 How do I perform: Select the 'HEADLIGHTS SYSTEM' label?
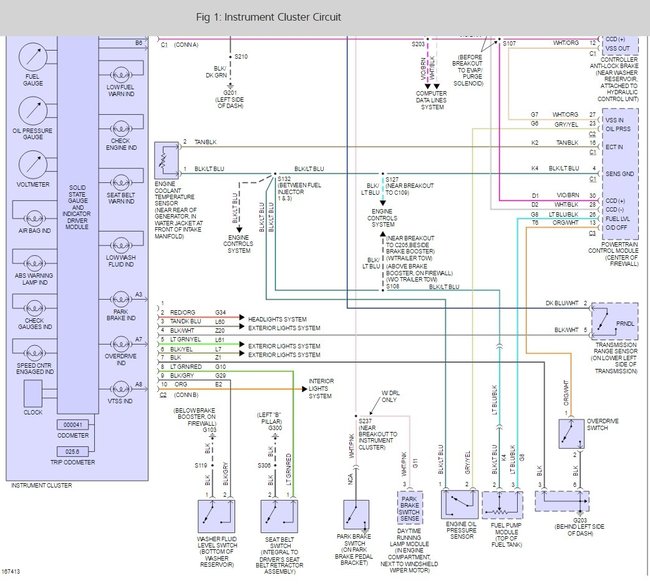(277, 319)
